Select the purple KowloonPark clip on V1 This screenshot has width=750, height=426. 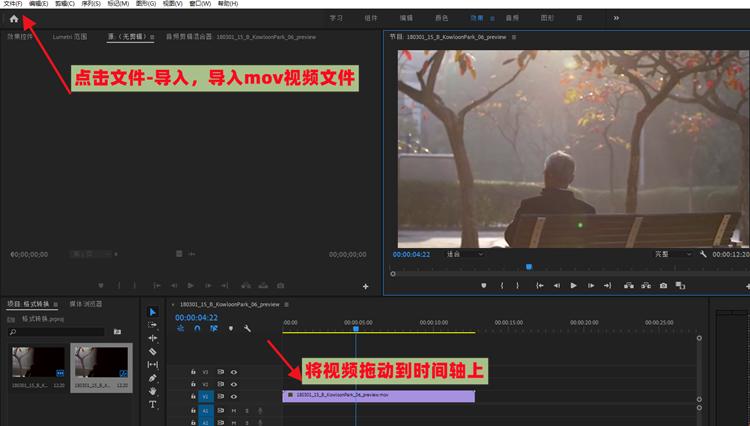(378, 396)
